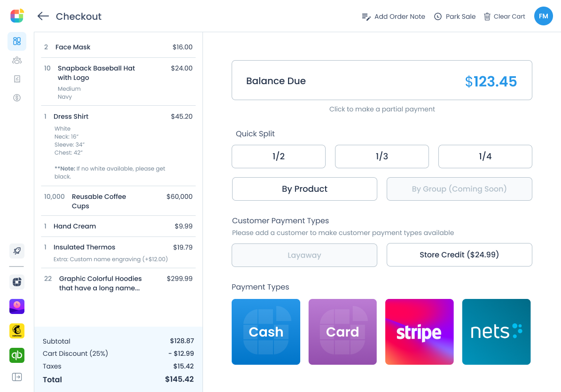Image resolution: width=561 pixels, height=392 pixels.
Task: Click the Payments dollar icon in sidebar
Action: click(x=16, y=98)
